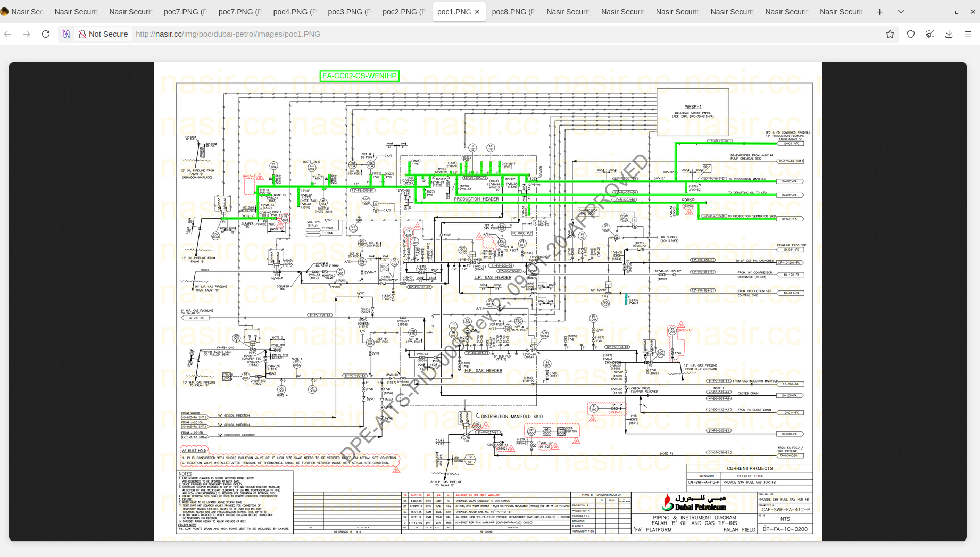Screen dimensions: 980x557
Task: Open the shield protection icon
Action: [x=911, y=34]
